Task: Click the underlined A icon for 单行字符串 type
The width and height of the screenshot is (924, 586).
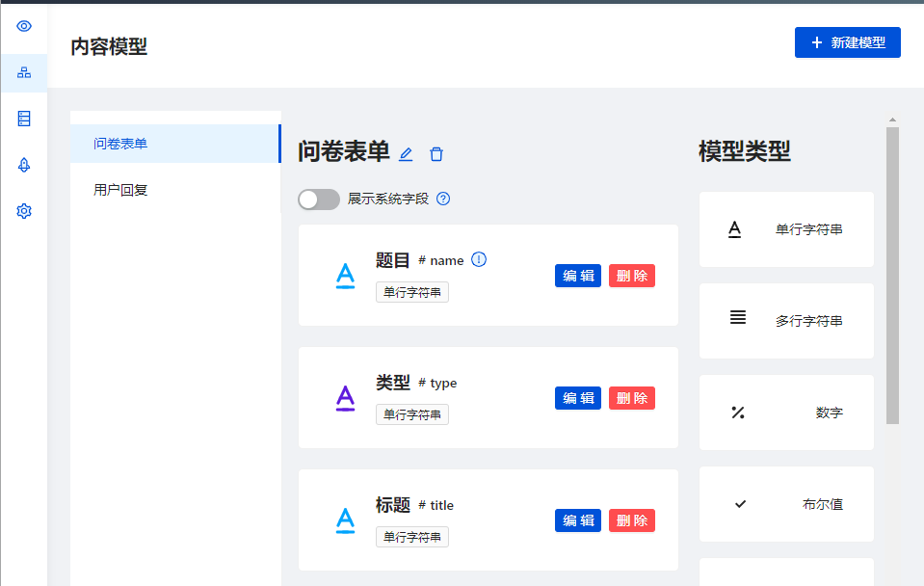Action: [735, 229]
